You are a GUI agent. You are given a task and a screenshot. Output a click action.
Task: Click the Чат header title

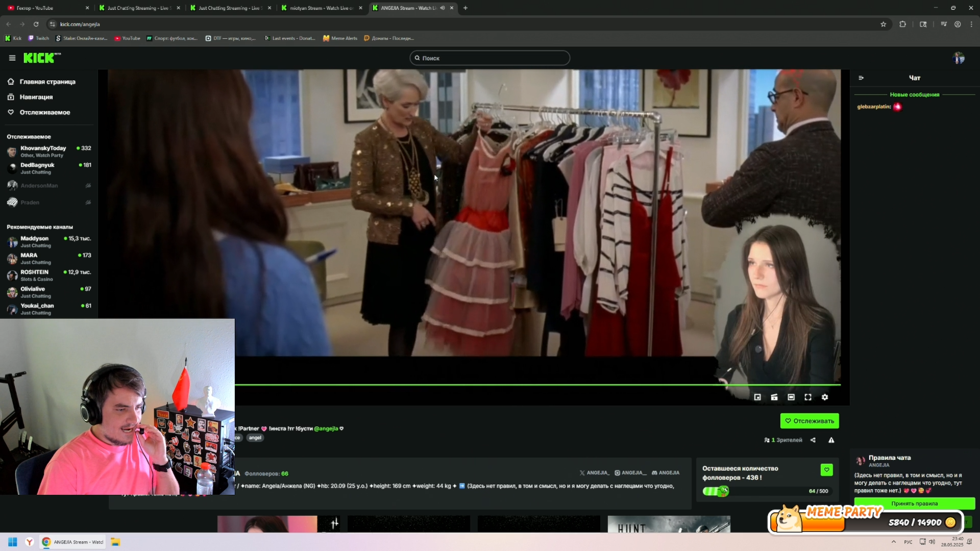(914, 78)
